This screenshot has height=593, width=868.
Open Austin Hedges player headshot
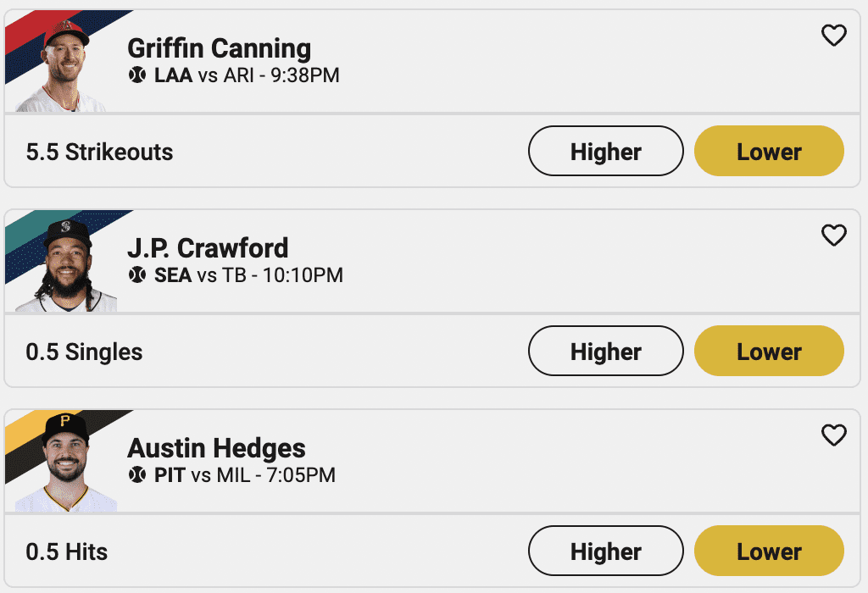pos(66,466)
